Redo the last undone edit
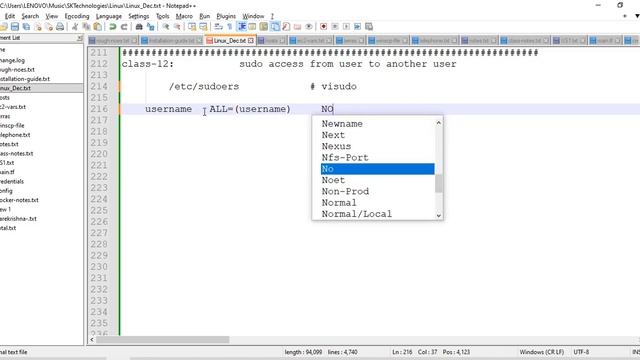 [x=124, y=27]
